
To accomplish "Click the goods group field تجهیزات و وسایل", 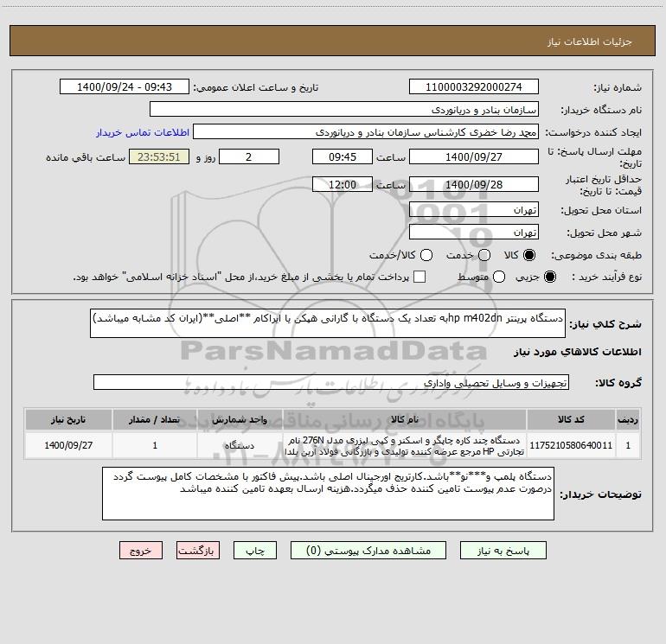I will click(331, 382).
